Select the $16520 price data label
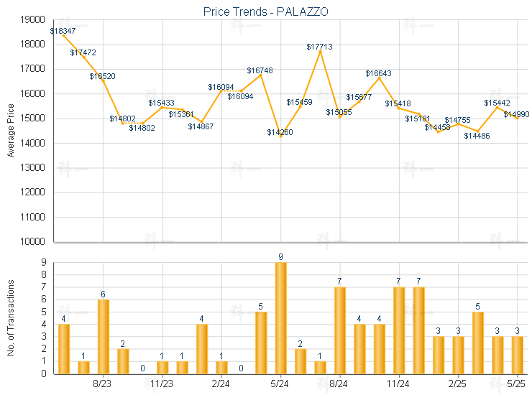This screenshot has width=532, height=395. tap(102, 75)
